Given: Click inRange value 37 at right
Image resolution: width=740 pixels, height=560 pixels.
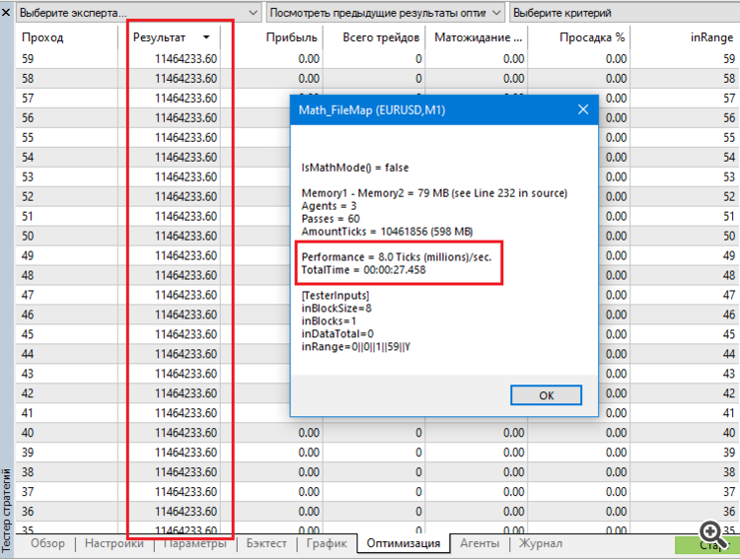Looking at the screenshot, I should click(x=729, y=492).
